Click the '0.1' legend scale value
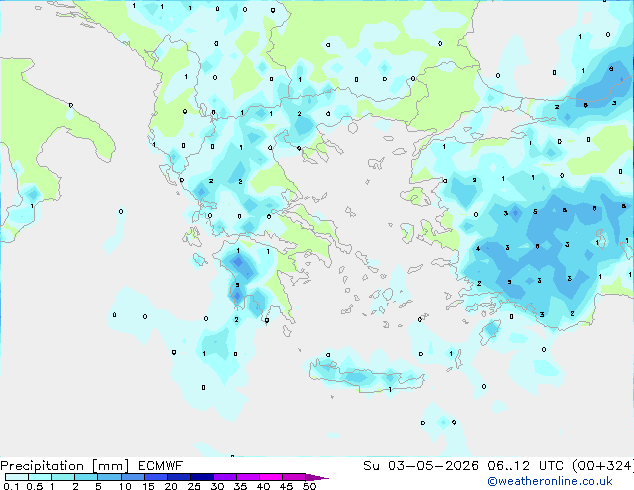 [11, 486]
